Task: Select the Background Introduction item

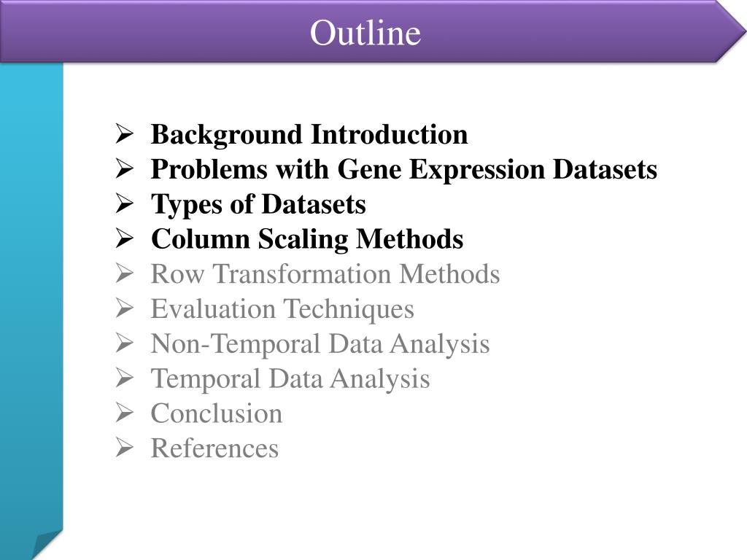Action: 309,135
